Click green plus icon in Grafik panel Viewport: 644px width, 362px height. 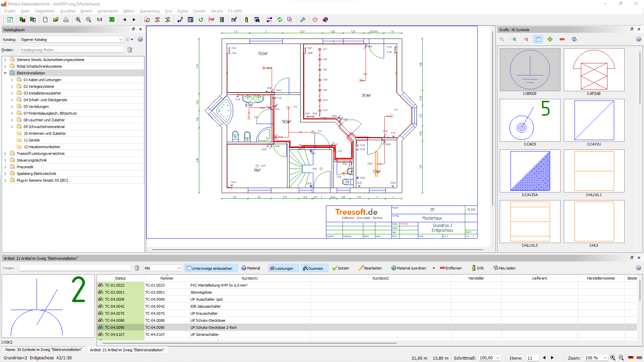tap(550, 40)
